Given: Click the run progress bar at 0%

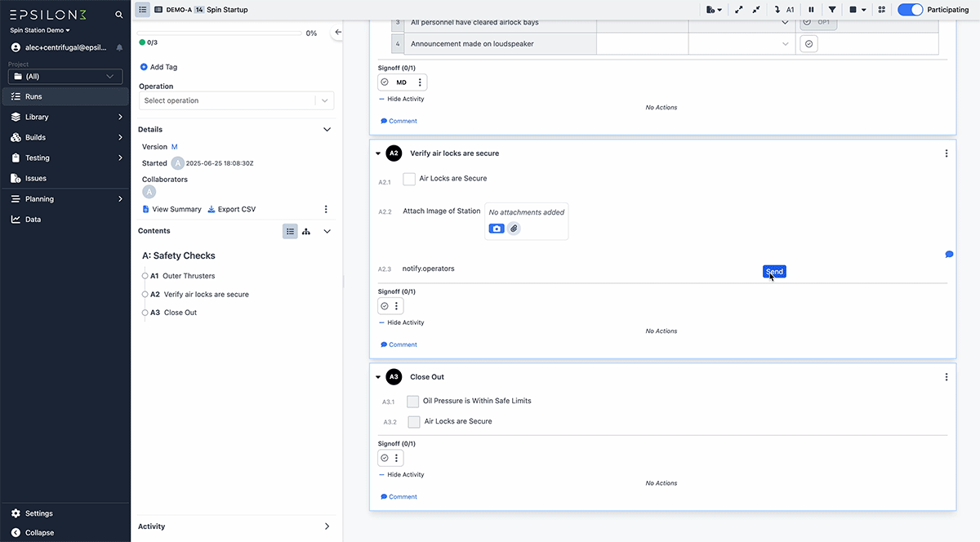Looking at the screenshot, I should 220,33.
